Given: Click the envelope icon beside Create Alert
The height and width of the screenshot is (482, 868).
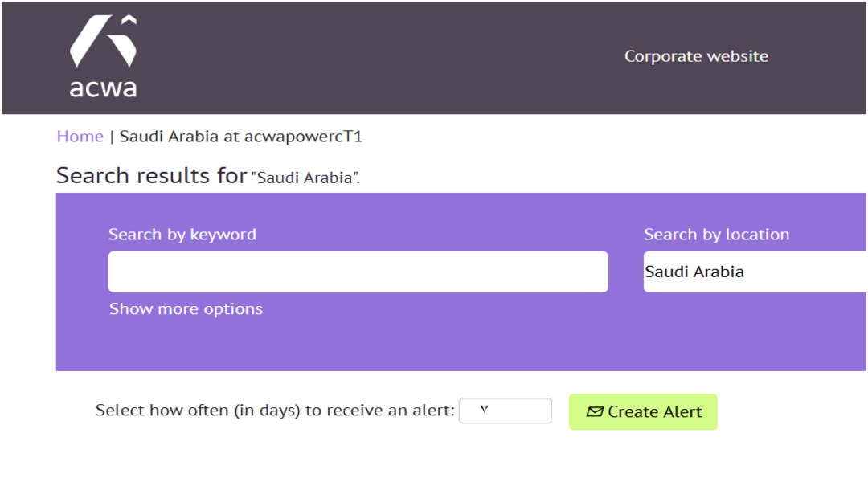Looking at the screenshot, I should click(595, 412).
